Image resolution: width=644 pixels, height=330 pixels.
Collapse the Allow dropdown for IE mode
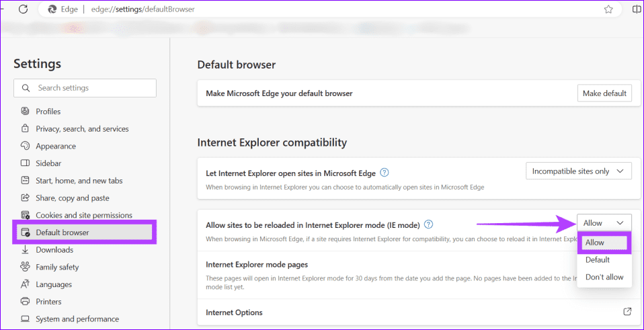pos(604,223)
